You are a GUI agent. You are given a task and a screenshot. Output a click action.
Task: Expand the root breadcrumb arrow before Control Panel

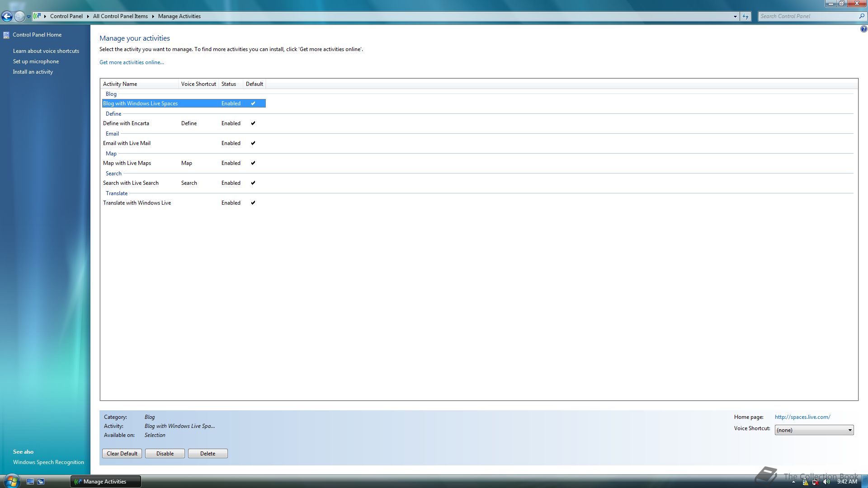(x=45, y=16)
